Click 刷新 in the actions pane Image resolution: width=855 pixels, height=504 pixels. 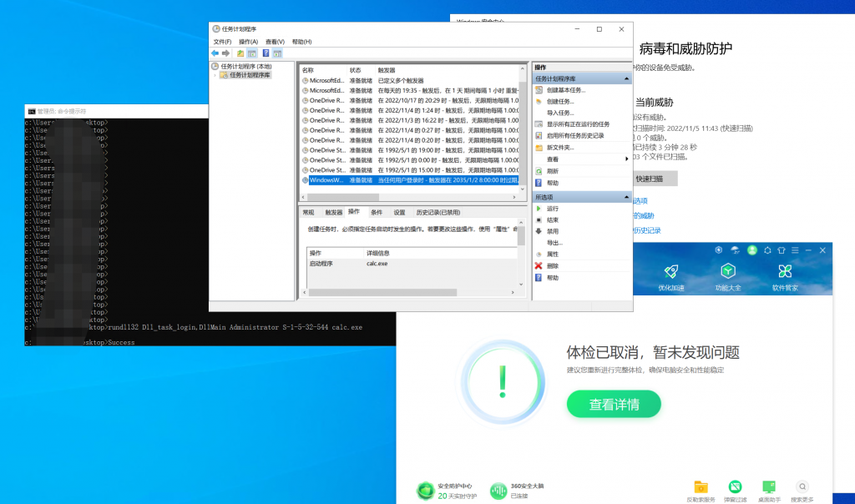[553, 171]
